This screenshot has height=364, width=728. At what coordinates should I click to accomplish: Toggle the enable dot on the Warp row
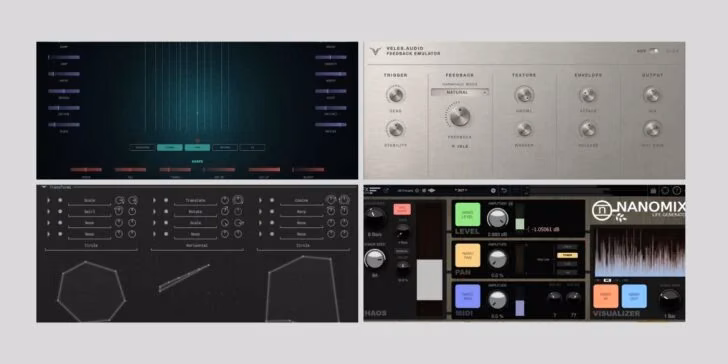272,211
